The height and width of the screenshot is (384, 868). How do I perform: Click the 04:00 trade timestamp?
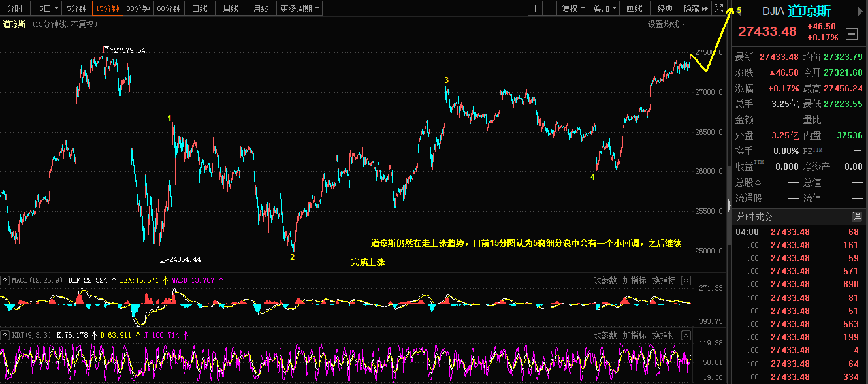tap(747, 232)
